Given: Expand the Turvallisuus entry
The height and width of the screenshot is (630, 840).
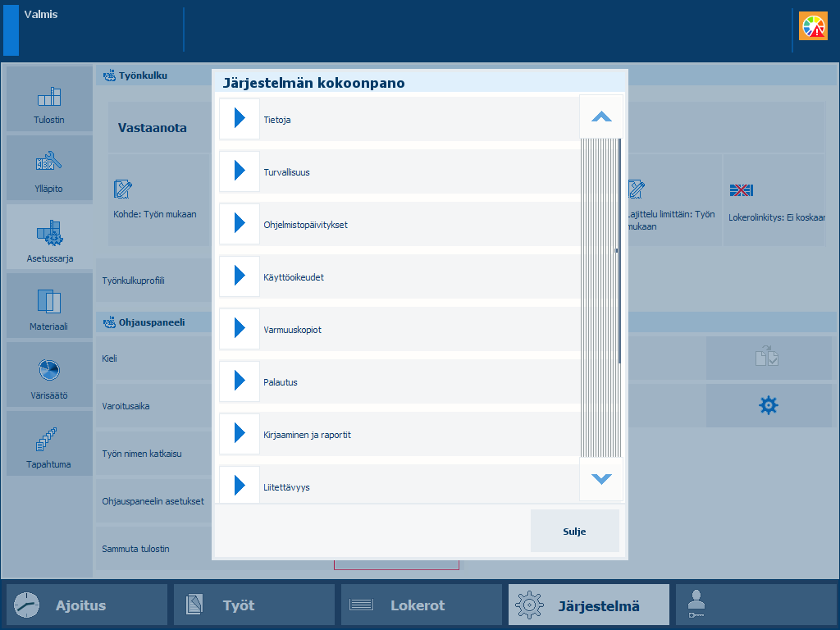Looking at the screenshot, I should [x=240, y=171].
